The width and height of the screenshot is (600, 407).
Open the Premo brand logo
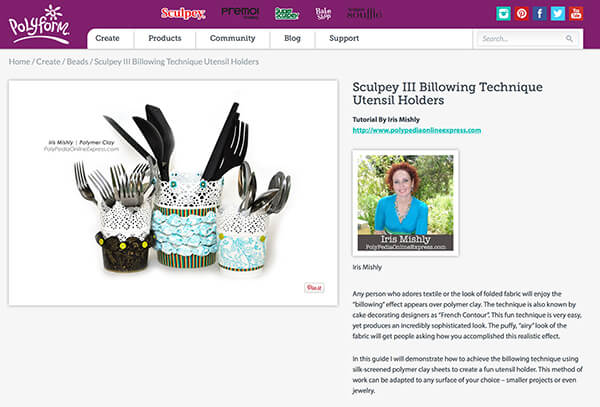pos(240,13)
